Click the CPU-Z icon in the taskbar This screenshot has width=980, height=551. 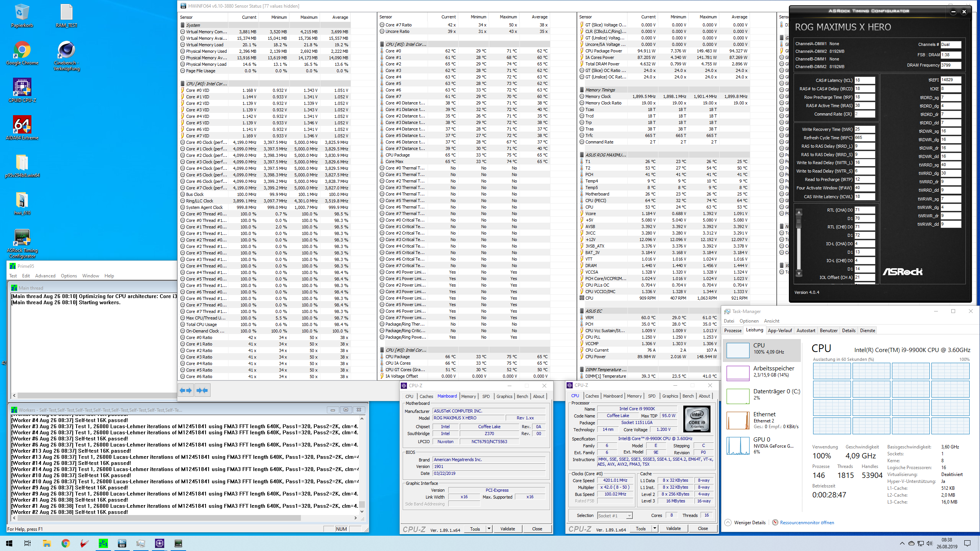coord(159,543)
